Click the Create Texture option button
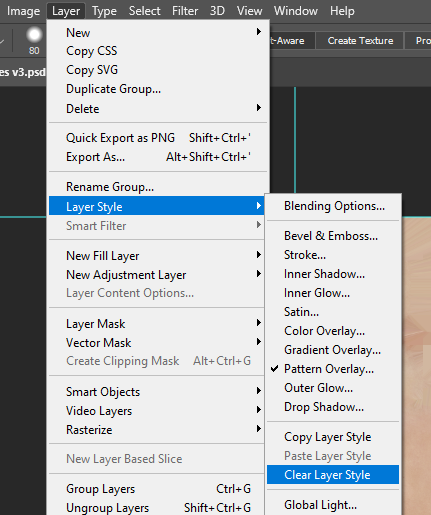The width and height of the screenshot is (431, 515). (x=360, y=41)
